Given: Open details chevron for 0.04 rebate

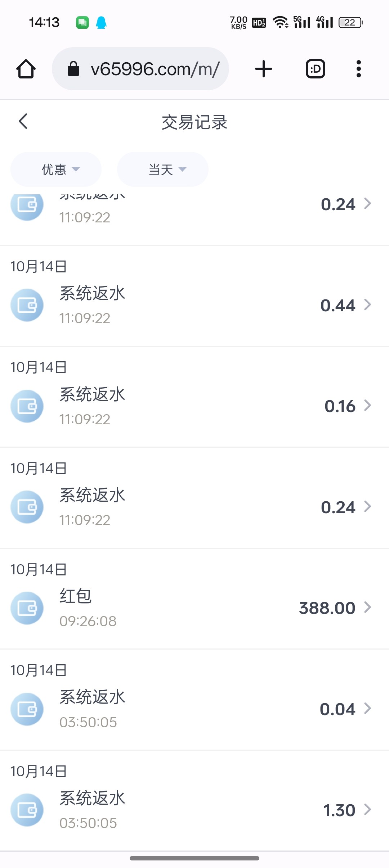Looking at the screenshot, I should tap(367, 709).
